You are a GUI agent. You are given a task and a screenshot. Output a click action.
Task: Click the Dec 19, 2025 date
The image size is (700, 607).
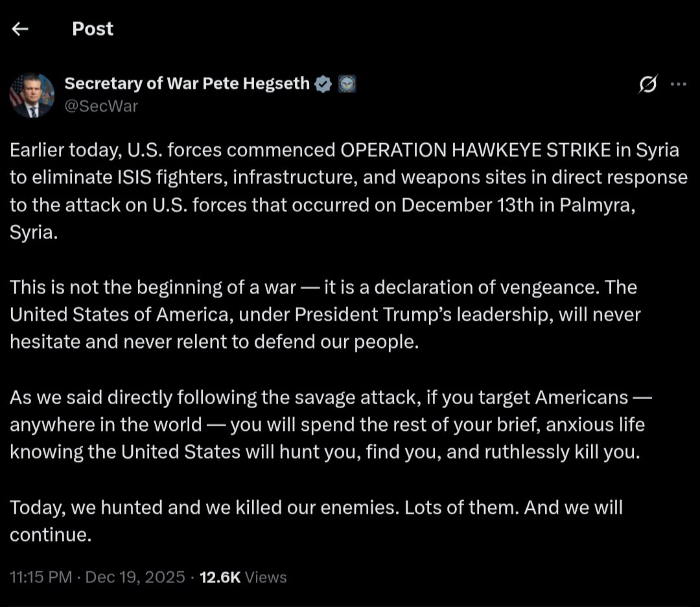point(135,577)
